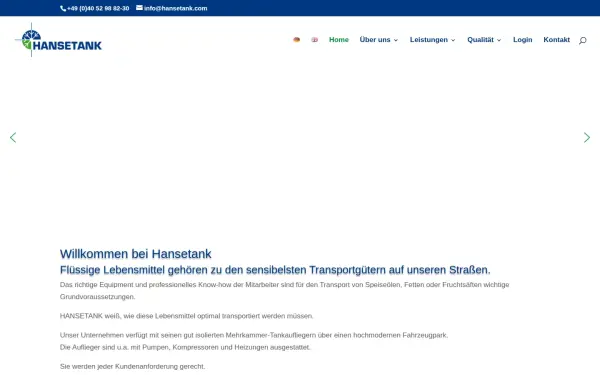This screenshot has height=375, width=600.
Task: Open the Kontakt page
Action: pyautogui.click(x=556, y=39)
